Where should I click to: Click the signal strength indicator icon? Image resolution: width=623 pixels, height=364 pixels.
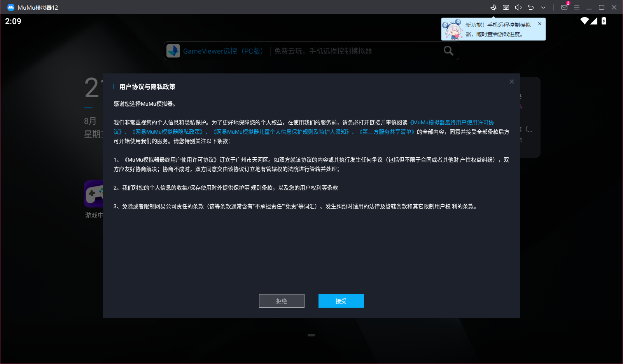[594, 21]
